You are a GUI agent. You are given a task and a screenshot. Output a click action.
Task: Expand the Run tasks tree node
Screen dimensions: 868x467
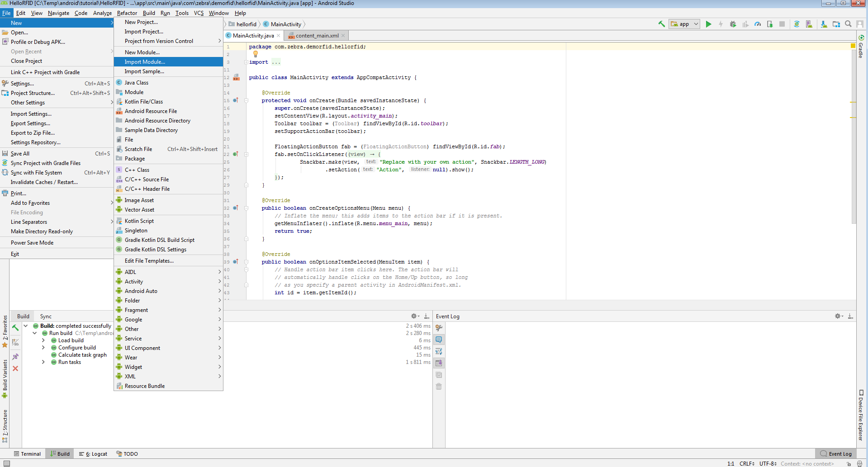click(43, 362)
